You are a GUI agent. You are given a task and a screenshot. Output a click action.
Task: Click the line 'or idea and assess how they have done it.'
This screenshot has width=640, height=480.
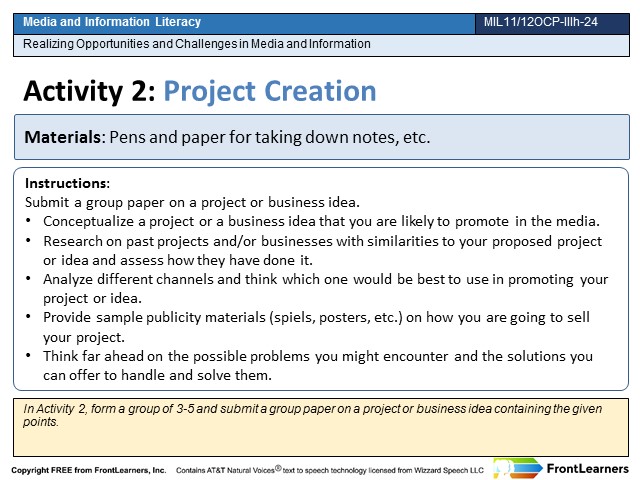coord(178,260)
